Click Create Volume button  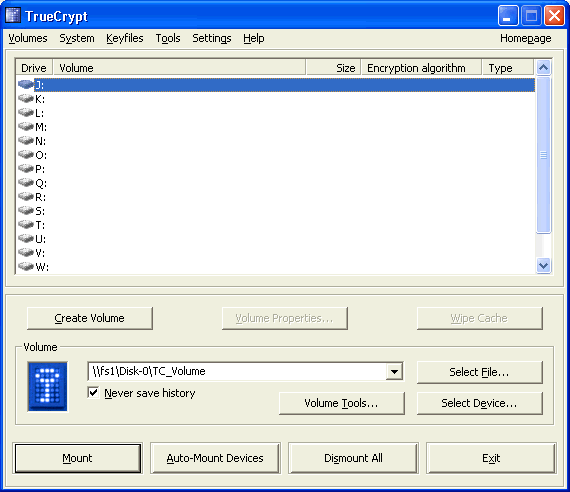pos(89,318)
